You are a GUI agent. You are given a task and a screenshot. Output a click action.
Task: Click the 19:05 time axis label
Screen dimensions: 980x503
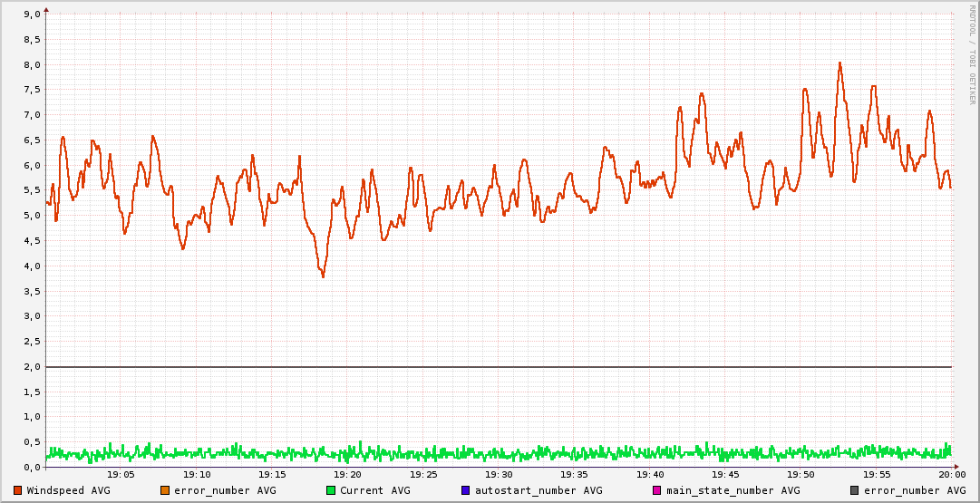121,474
